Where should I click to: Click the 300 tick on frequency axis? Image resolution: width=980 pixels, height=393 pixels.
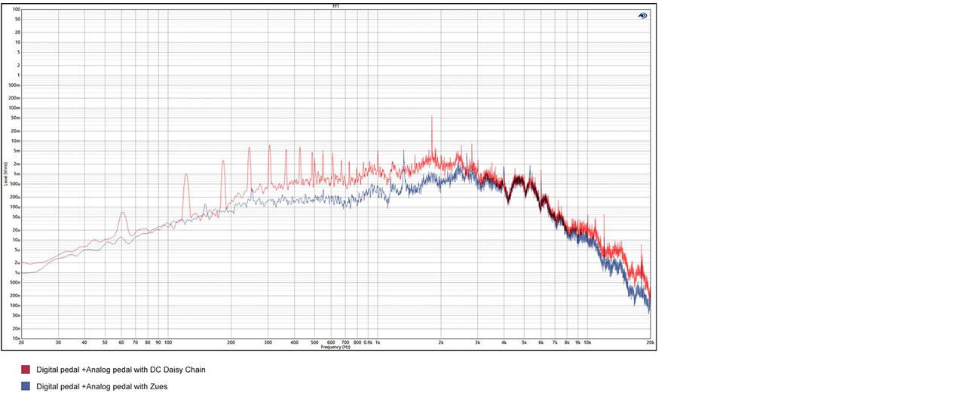268,342
